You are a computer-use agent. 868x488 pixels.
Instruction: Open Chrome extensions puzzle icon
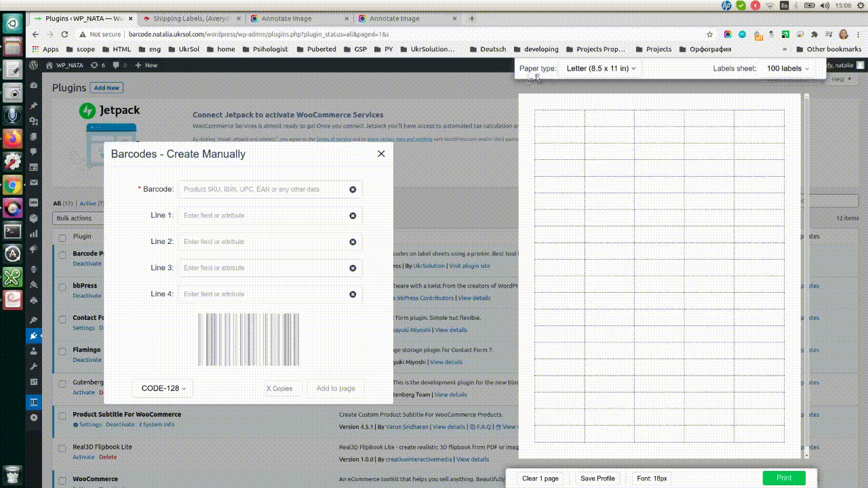pos(814,34)
